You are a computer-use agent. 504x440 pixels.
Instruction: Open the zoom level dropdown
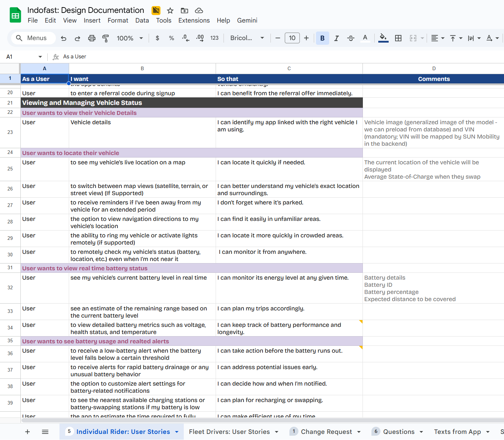[x=130, y=38]
